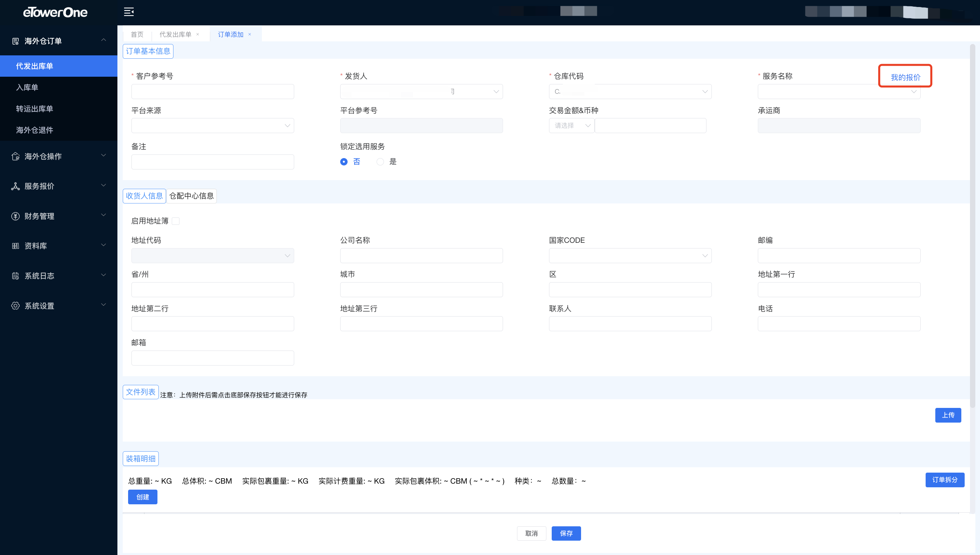The image size is (980, 555).
Task: Close the 订单添加 tab
Action: point(250,34)
